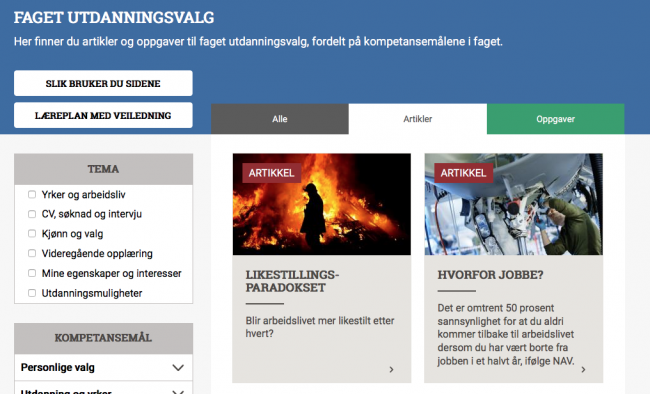Click the 'Yrker og arbeidsliv' label text
650x394 pixels.
point(83,195)
